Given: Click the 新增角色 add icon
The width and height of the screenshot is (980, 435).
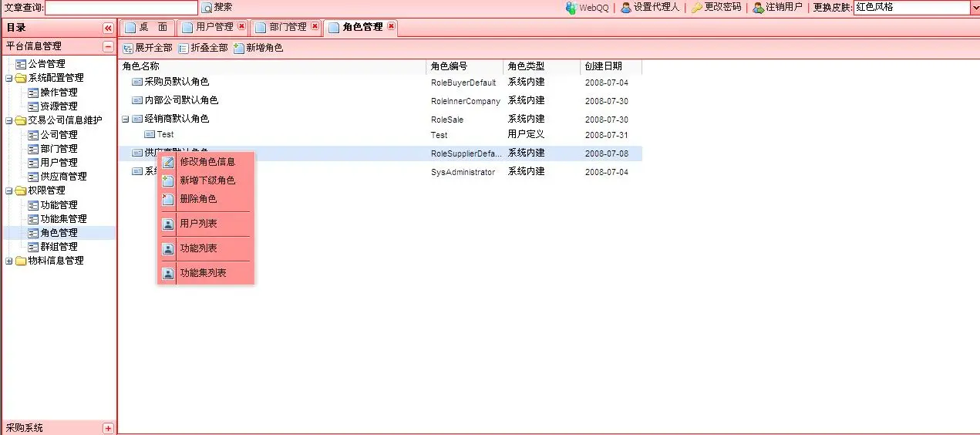Looking at the screenshot, I should (239, 48).
